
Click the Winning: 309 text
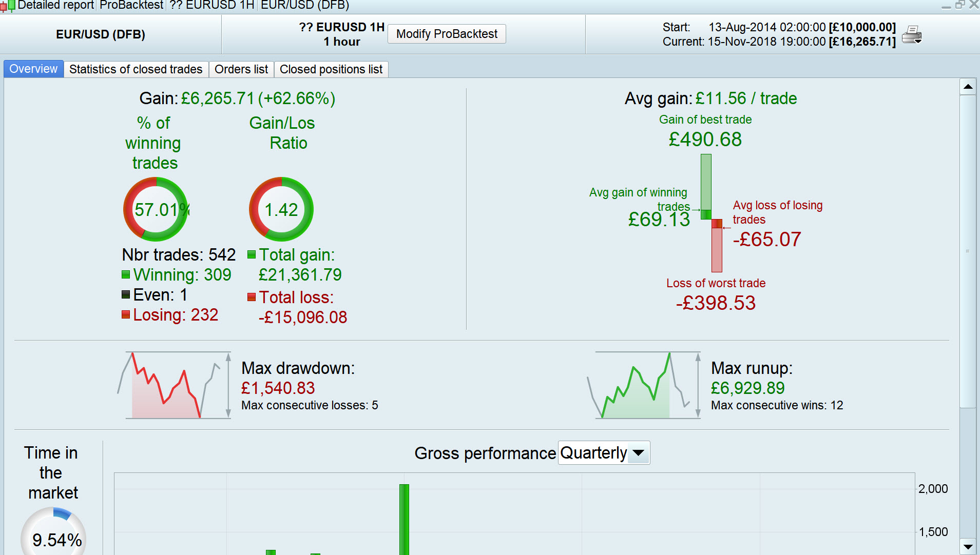182,274
